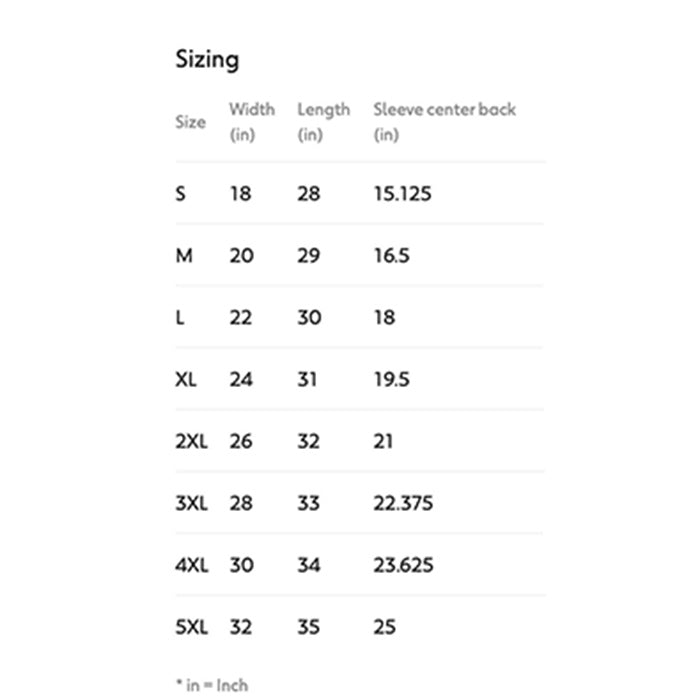
Task: Select the M size row label
Action: coord(184,256)
